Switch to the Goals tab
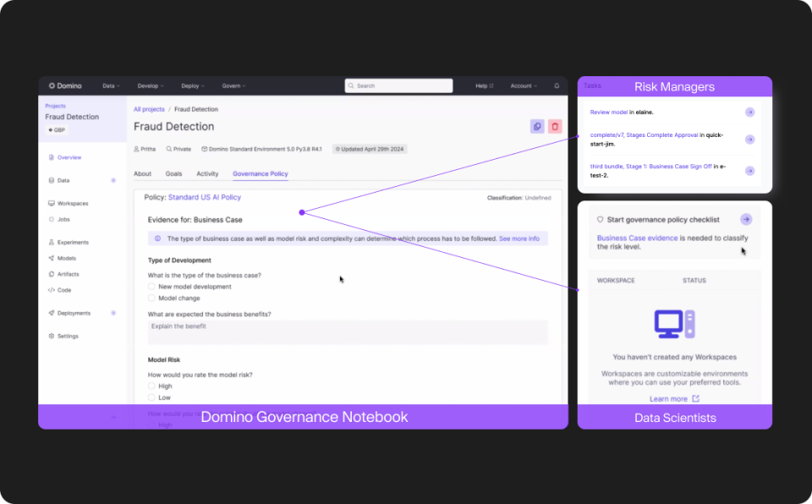 [173, 174]
